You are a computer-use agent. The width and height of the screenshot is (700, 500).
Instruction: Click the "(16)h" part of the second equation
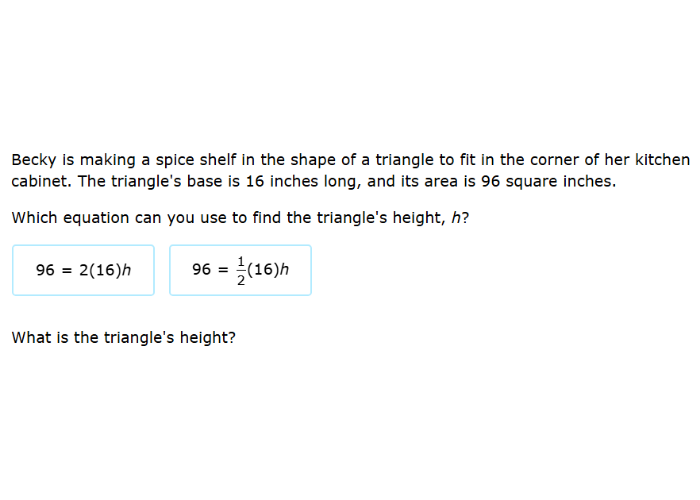click(268, 270)
